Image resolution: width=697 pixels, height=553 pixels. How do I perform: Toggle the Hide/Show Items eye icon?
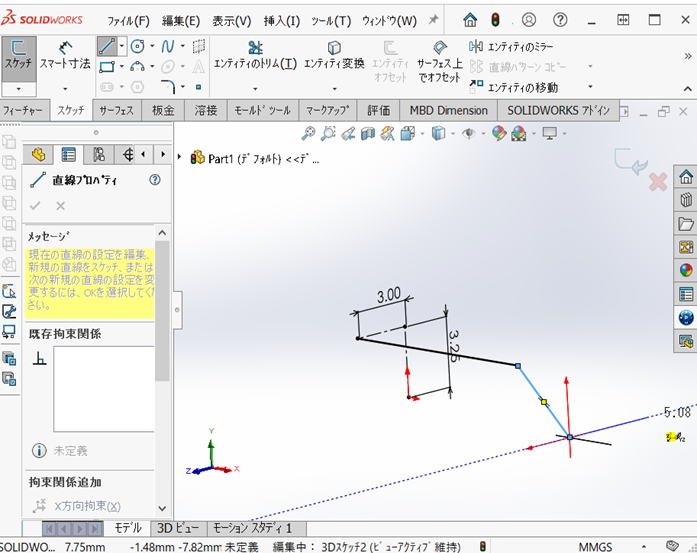point(468,133)
